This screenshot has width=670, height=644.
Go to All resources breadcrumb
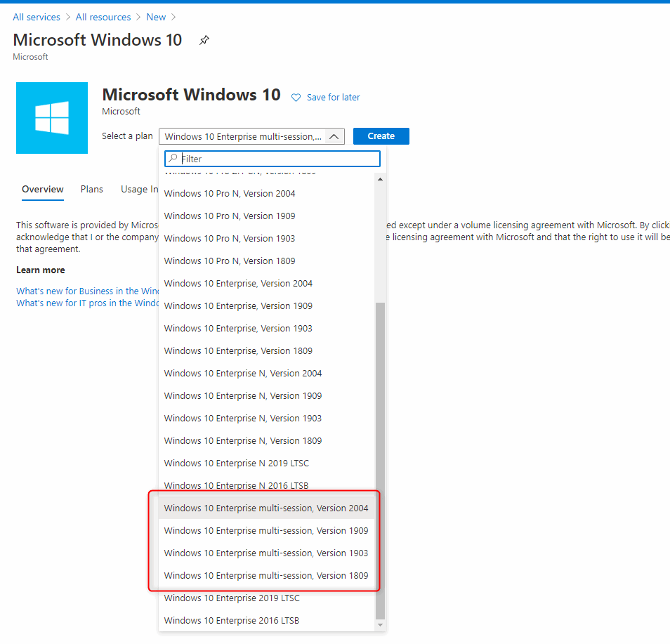pyautogui.click(x=103, y=17)
